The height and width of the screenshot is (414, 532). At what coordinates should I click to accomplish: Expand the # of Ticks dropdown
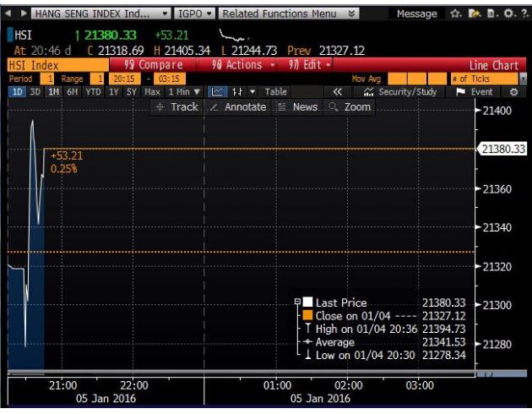point(523,79)
